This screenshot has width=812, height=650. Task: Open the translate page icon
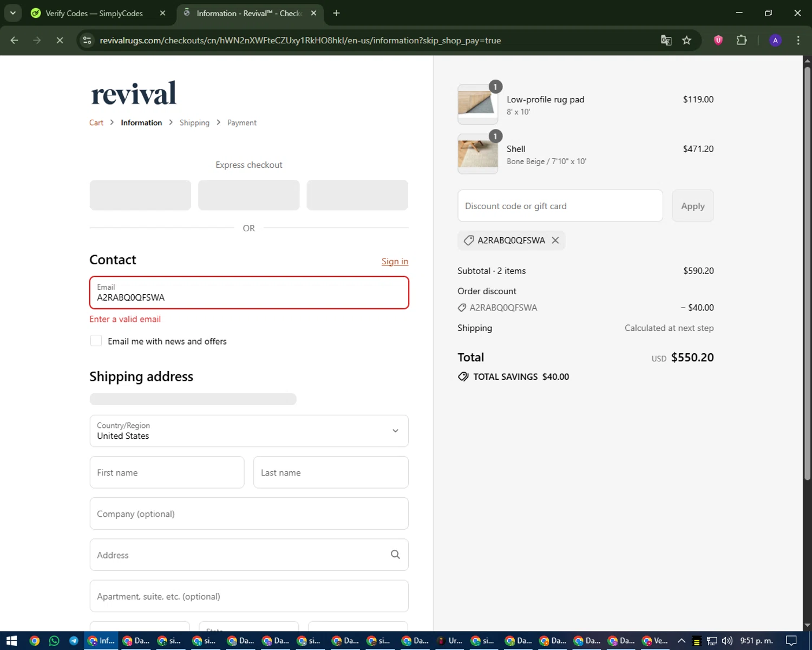(666, 41)
